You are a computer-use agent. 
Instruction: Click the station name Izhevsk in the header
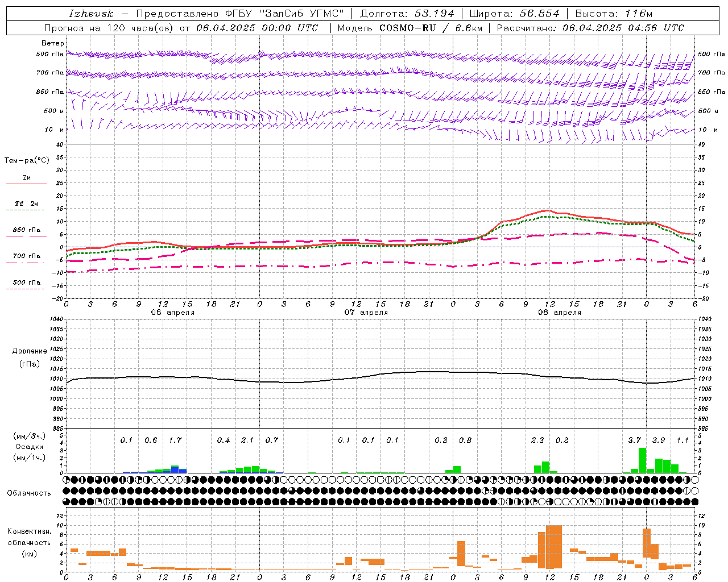[x=91, y=14]
